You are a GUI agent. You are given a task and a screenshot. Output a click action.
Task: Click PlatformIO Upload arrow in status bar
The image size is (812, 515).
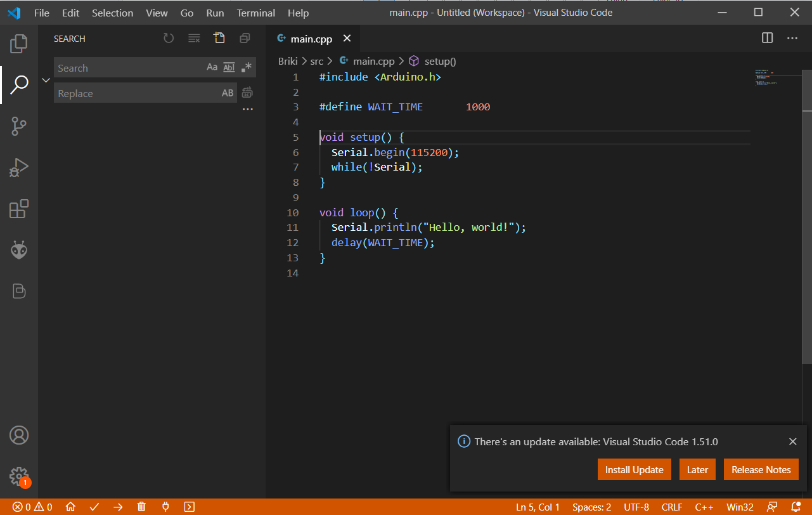[118, 507]
